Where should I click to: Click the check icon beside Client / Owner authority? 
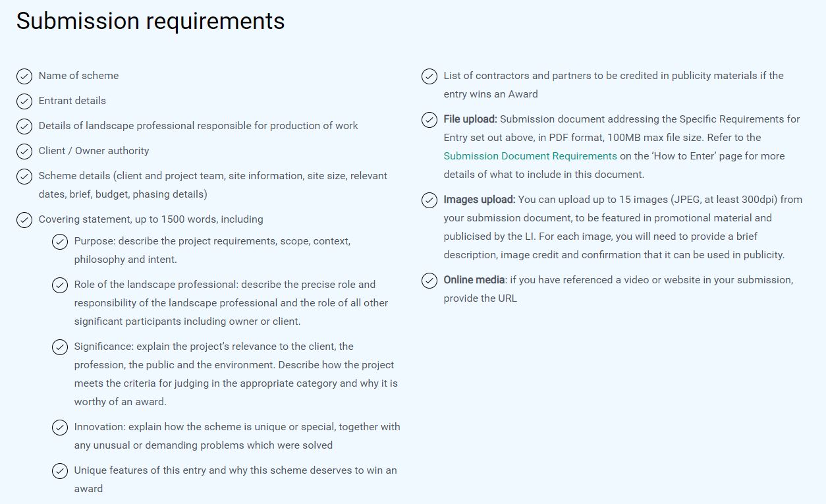click(24, 152)
